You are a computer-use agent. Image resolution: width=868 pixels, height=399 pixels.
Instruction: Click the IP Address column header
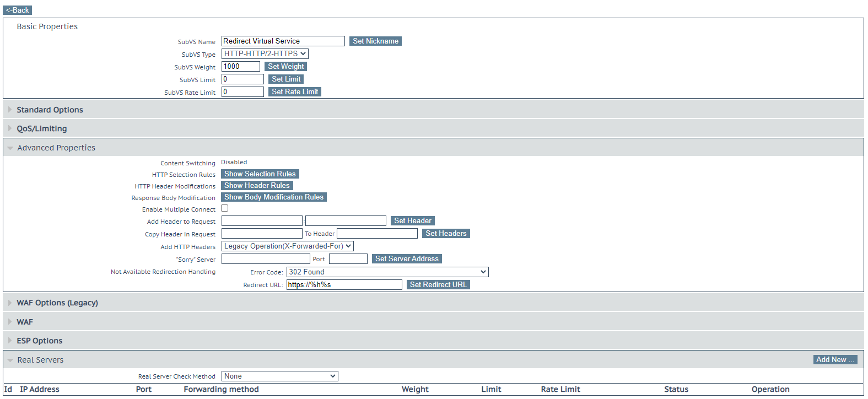pyautogui.click(x=40, y=390)
